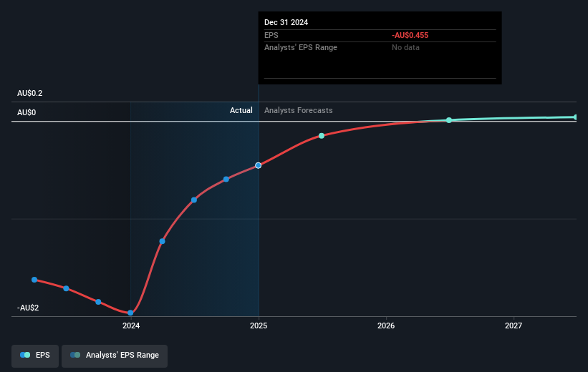
Task: Click the Q3 2024 EPS data point
Action: (226, 180)
